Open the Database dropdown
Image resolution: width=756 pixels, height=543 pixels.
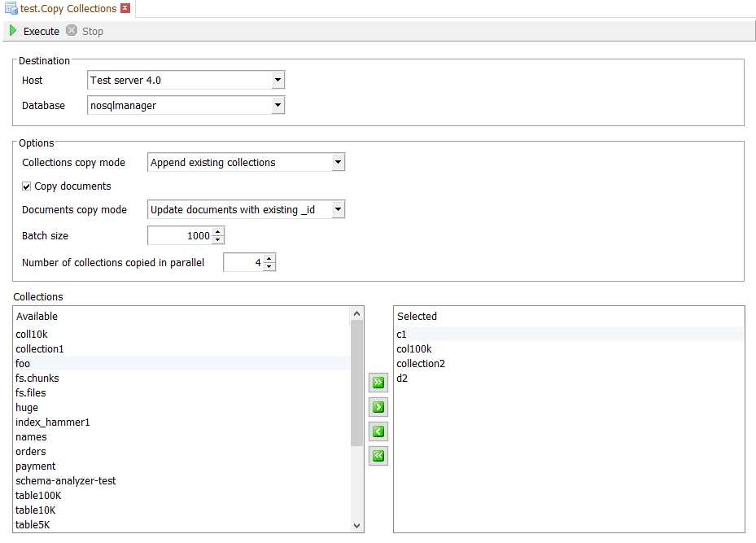coord(277,105)
